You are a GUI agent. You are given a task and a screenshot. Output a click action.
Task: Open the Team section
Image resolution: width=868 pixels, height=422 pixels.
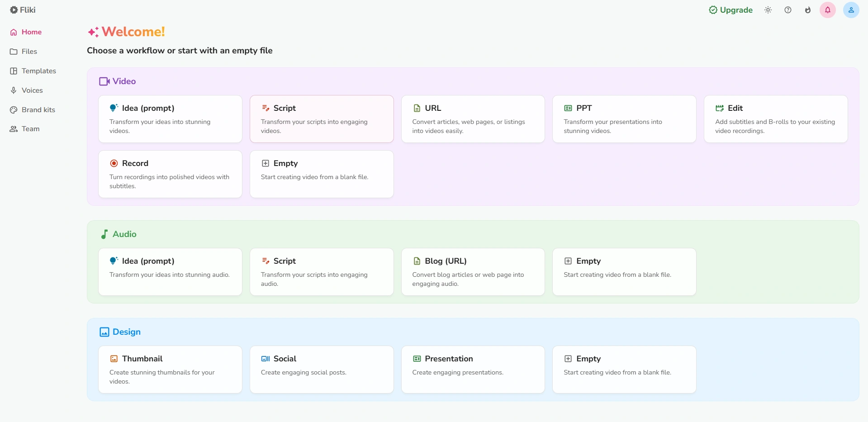25,129
